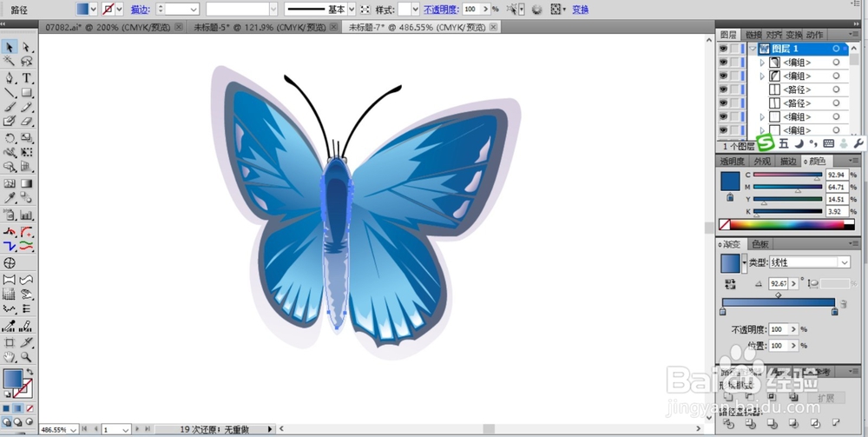Image resolution: width=868 pixels, height=437 pixels.
Task: Select the Mesh tool
Action: click(10, 183)
